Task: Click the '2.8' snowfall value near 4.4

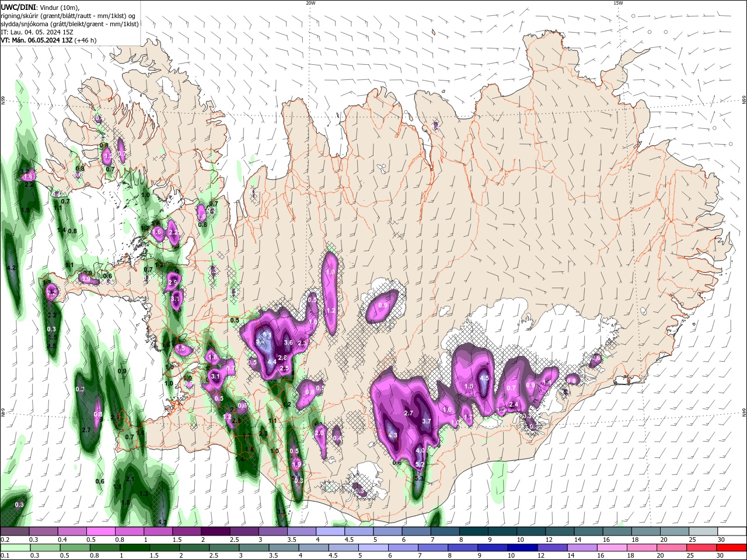Action: pyautogui.click(x=282, y=358)
